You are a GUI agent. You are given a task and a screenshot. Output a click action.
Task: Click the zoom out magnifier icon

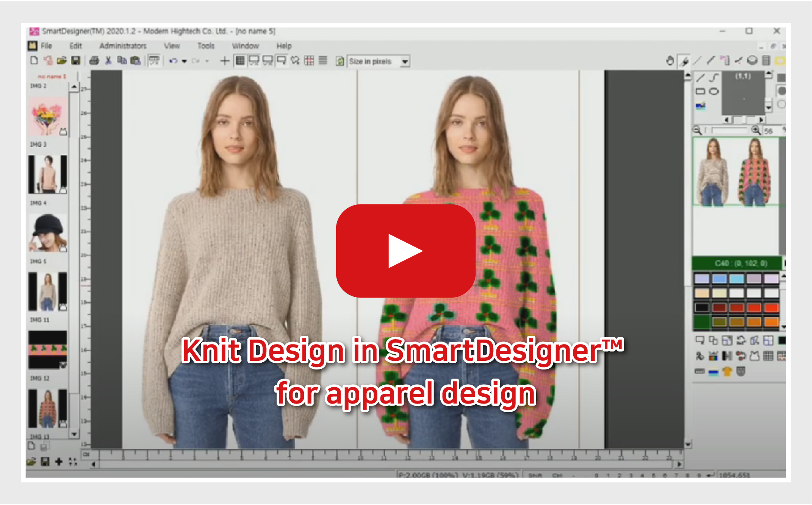coord(697,131)
